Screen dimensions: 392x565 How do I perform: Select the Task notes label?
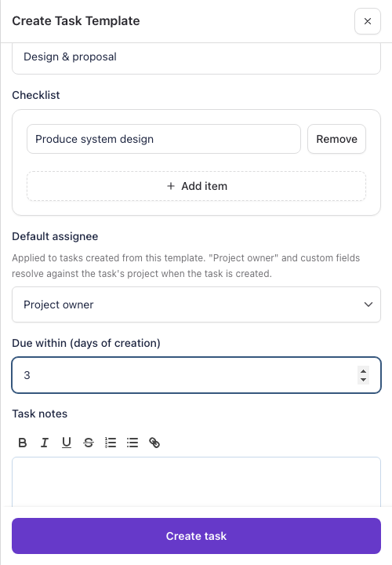point(40,414)
